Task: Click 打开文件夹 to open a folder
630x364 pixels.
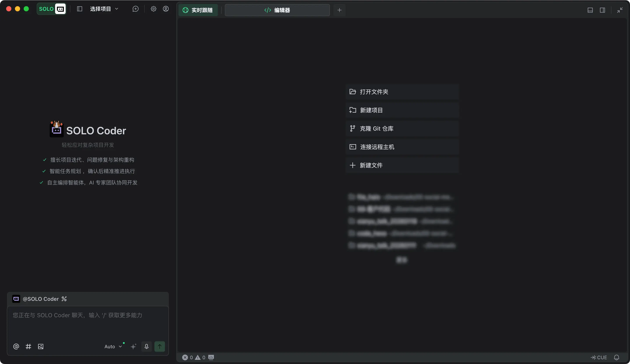Action: [x=402, y=92]
